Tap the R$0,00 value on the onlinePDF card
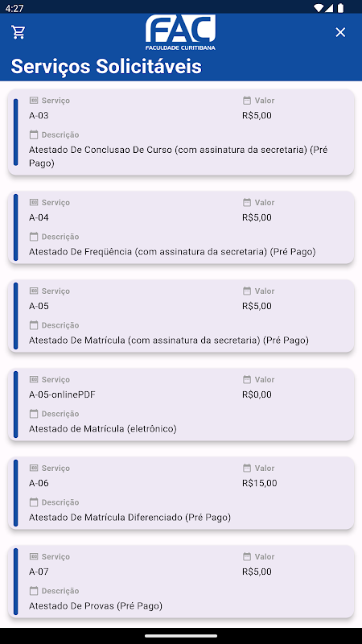 tap(257, 394)
